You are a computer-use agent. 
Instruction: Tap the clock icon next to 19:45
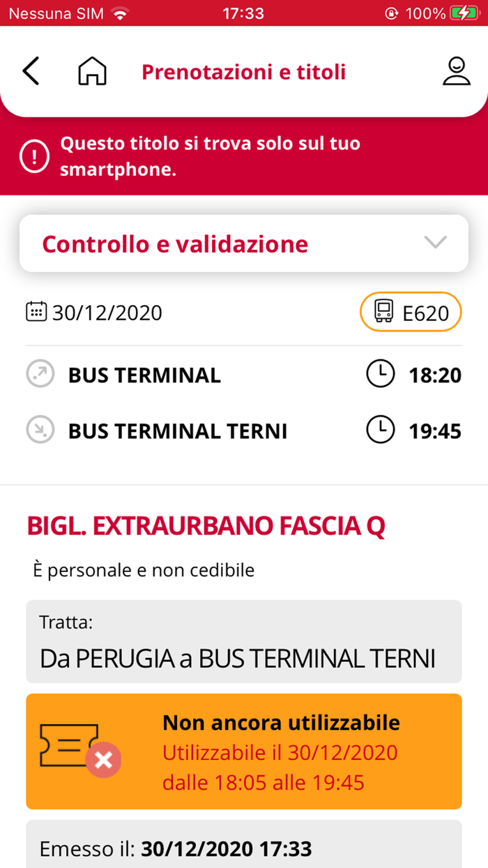(380, 431)
